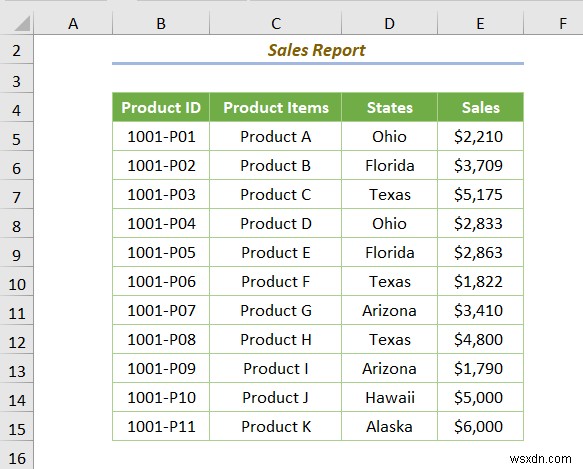Click the Product ID header cell
The image size is (583, 469).
pyautogui.click(x=161, y=107)
